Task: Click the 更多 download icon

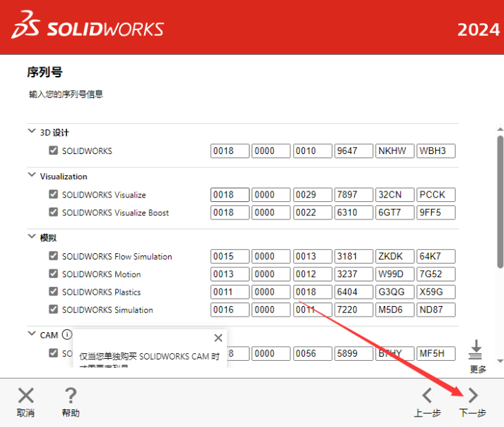Action: coord(477,350)
